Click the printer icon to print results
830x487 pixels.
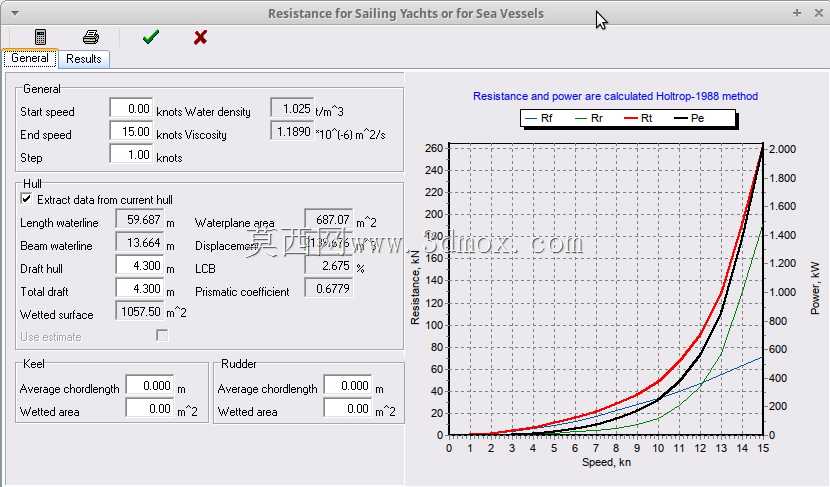click(x=91, y=37)
